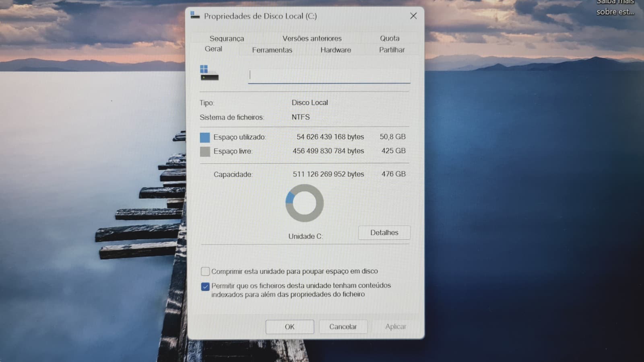Open the Hardware tab
The width and height of the screenshot is (644, 362).
(x=336, y=50)
